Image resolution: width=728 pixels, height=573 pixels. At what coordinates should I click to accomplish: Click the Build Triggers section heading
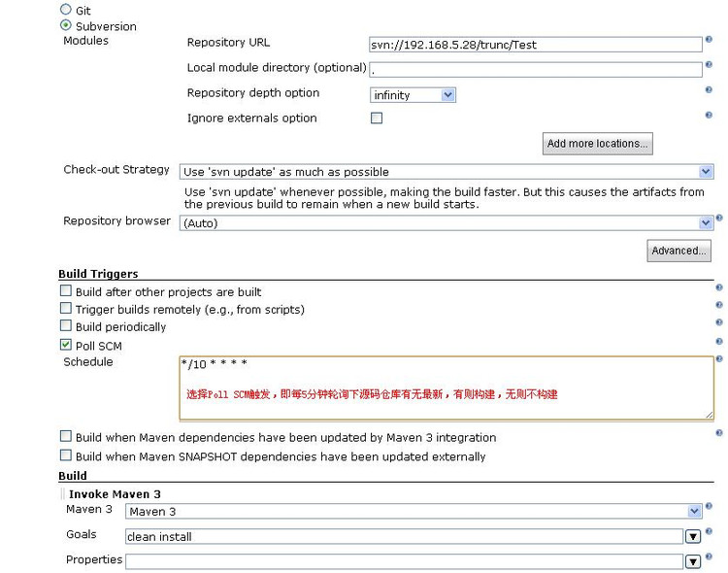click(x=98, y=274)
